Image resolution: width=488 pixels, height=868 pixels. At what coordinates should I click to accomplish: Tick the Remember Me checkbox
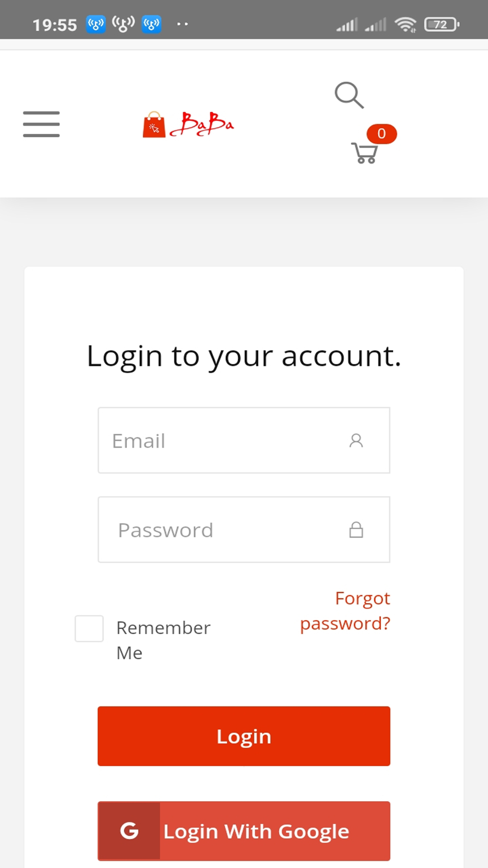[x=89, y=628]
